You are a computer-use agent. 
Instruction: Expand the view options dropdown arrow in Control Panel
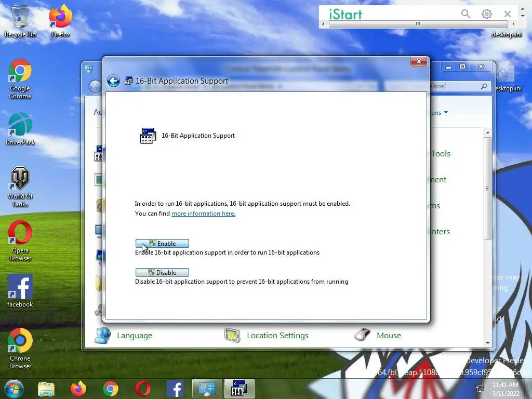pos(446,112)
